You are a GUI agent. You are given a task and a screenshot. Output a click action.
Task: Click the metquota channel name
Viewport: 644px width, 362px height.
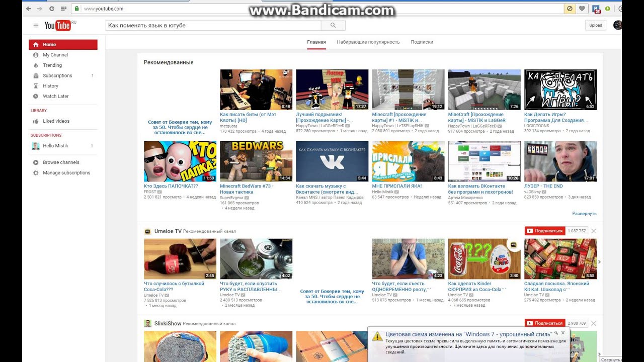pos(228,126)
